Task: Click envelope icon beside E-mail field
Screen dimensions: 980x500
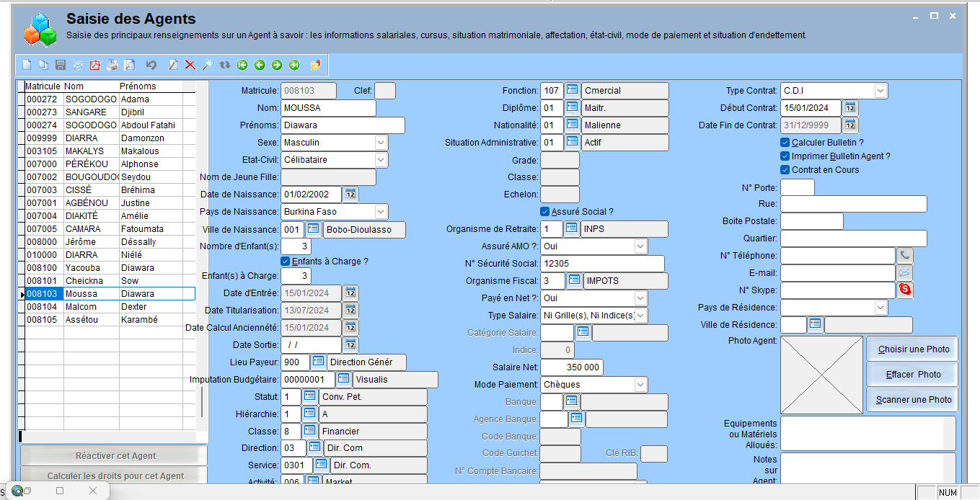Action: pyautogui.click(x=905, y=273)
